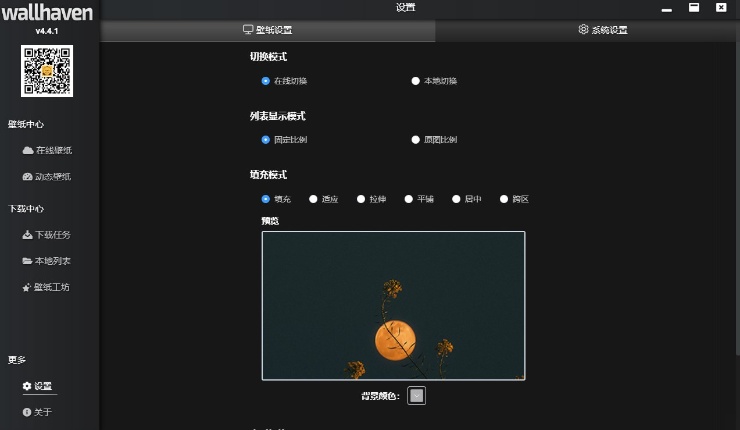The image size is (740, 430).
Task: Click the moon wallpaper preview image
Action: (394, 306)
